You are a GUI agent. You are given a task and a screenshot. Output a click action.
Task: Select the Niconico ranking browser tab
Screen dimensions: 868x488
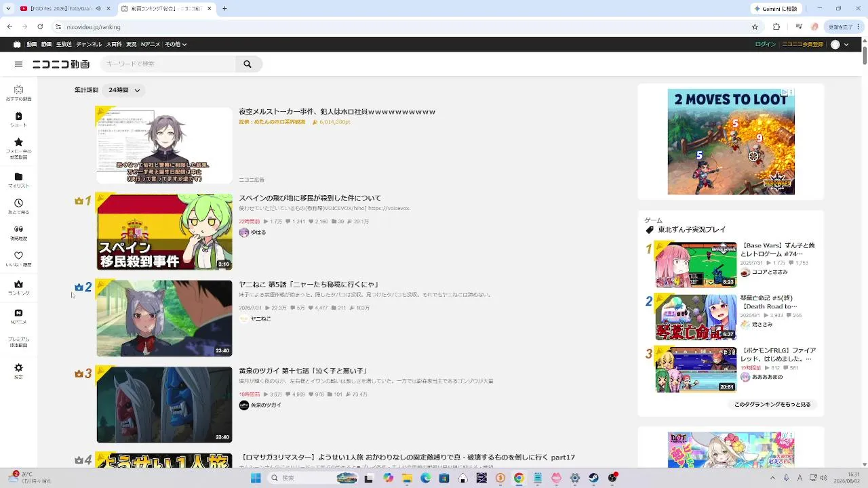pyautogui.click(x=167, y=9)
